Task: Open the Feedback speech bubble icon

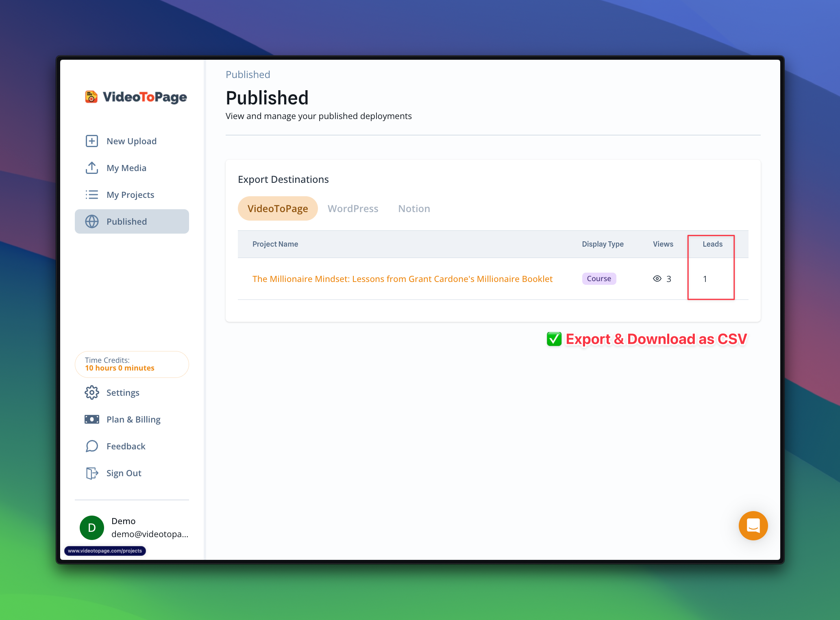Action: [x=92, y=446]
